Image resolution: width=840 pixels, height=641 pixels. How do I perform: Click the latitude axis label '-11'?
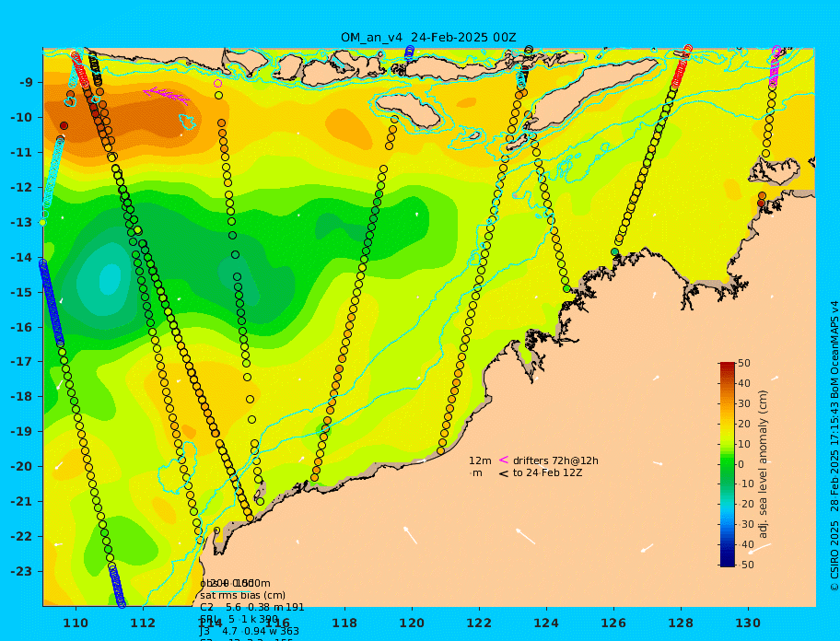(x=21, y=153)
